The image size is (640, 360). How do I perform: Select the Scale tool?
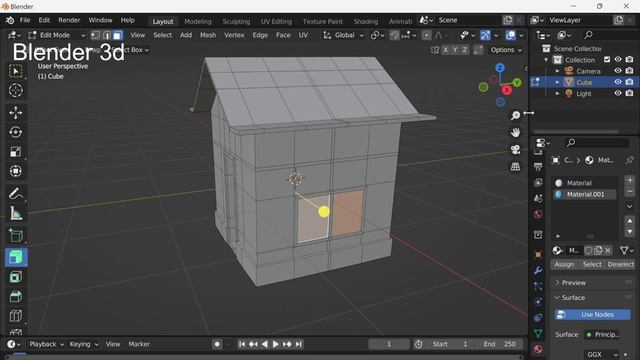click(x=16, y=152)
